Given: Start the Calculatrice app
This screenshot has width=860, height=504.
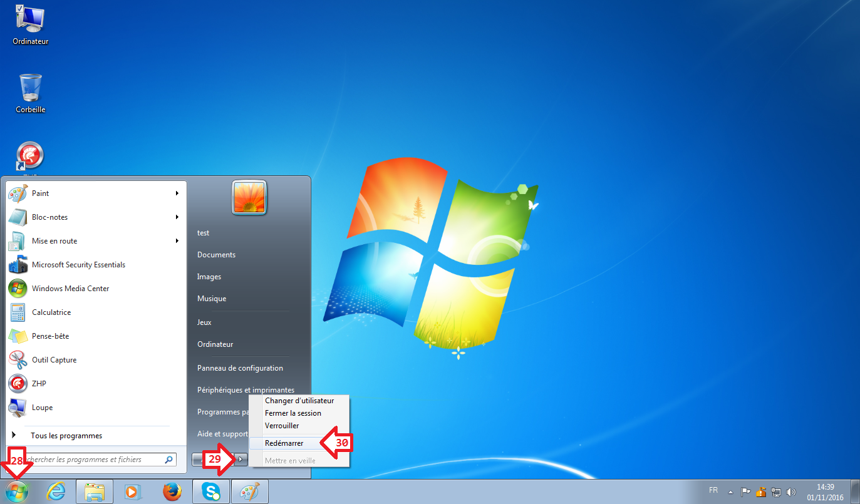Looking at the screenshot, I should tap(51, 312).
